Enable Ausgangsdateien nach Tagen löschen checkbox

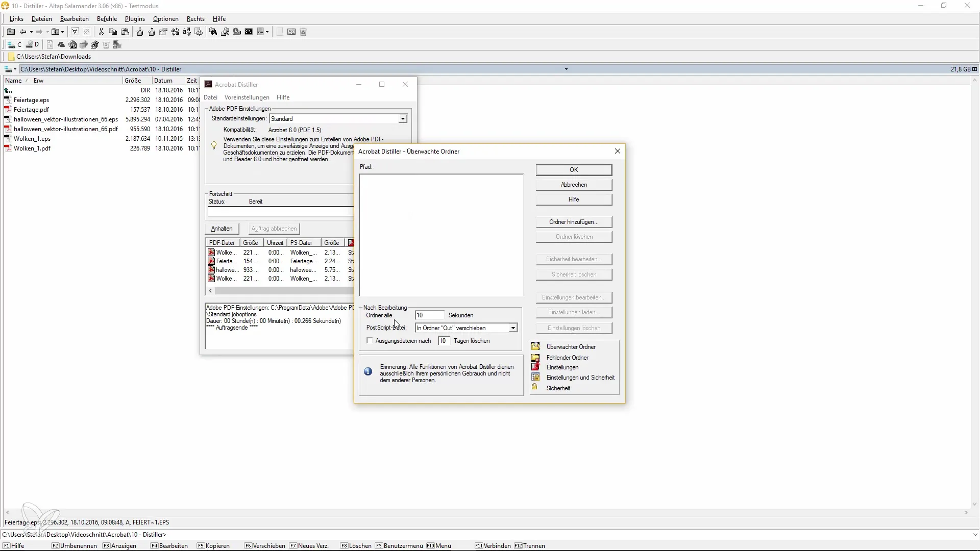click(370, 341)
